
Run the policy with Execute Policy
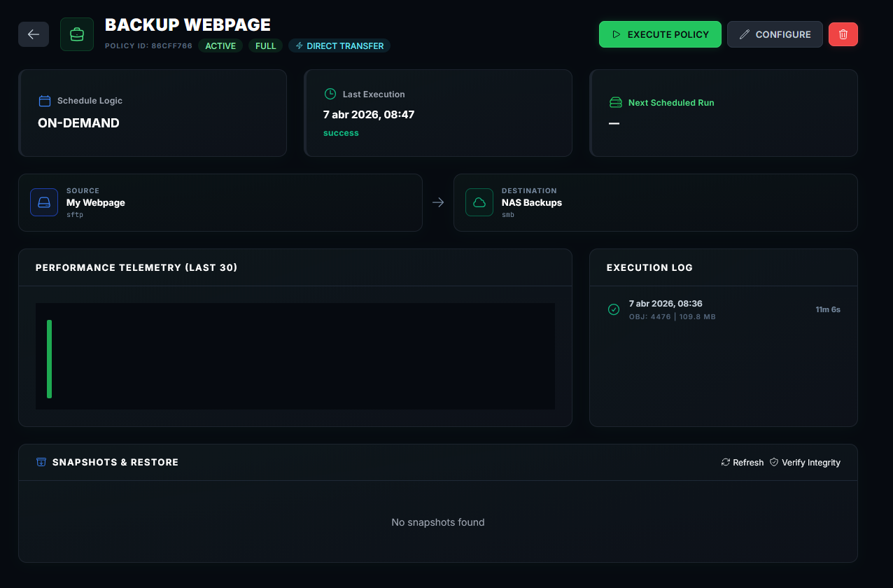point(660,34)
